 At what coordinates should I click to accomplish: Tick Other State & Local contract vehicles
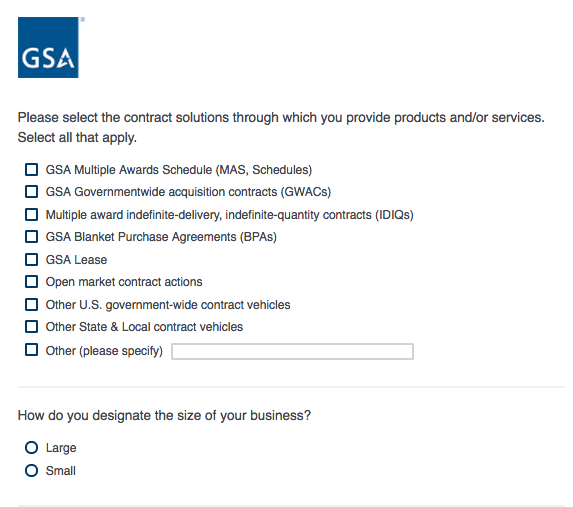(31, 326)
